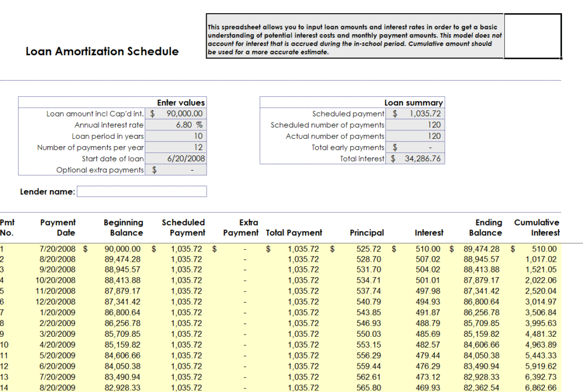This screenshot has height=392, width=583.
Task: Select the loan amount cell 90,000.00
Action: click(x=175, y=114)
